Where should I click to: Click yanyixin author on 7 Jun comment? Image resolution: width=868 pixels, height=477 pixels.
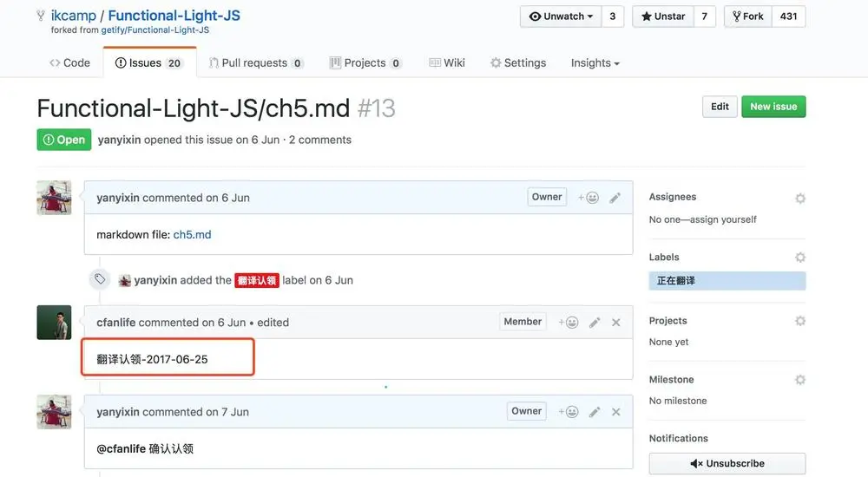(118, 412)
